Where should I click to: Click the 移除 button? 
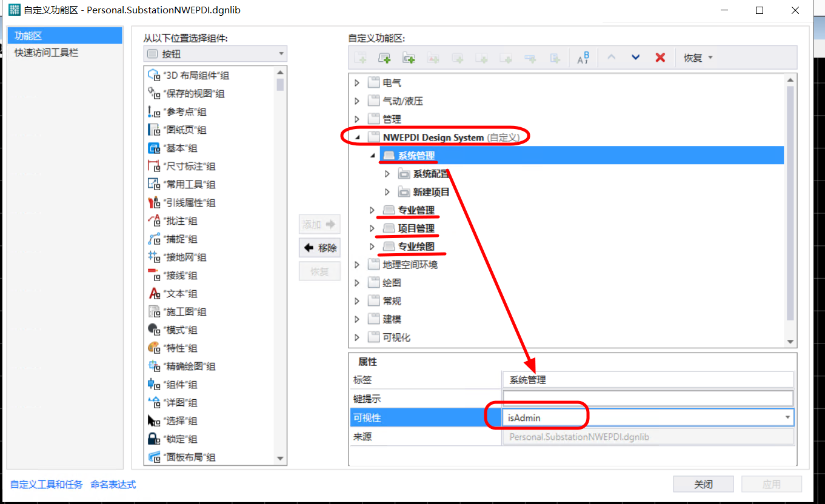coord(319,248)
